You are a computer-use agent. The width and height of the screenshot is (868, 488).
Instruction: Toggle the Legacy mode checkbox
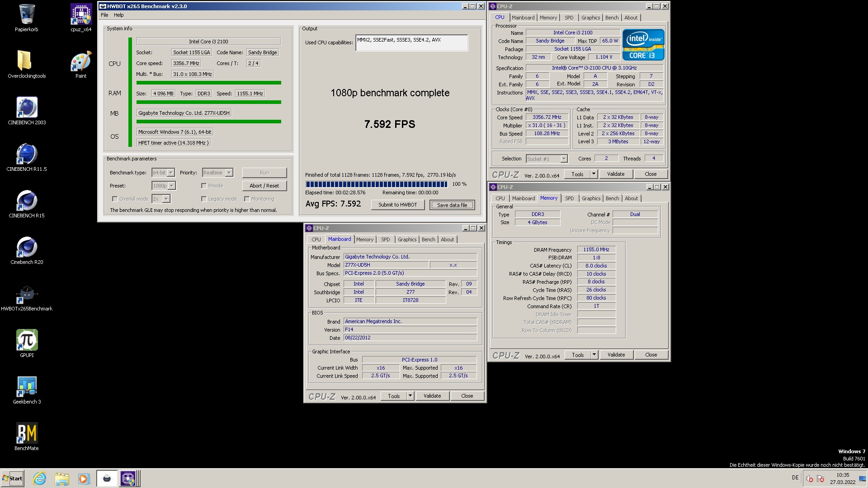(204, 199)
